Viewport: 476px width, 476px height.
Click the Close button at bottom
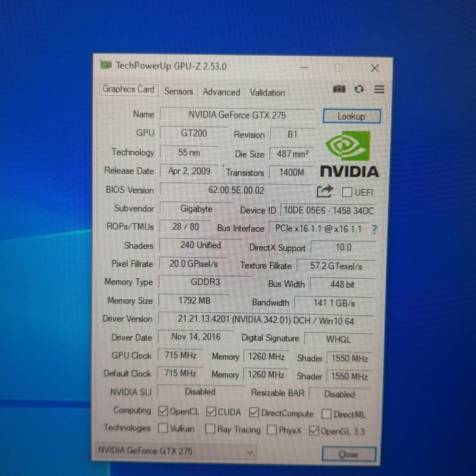[349, 454]
